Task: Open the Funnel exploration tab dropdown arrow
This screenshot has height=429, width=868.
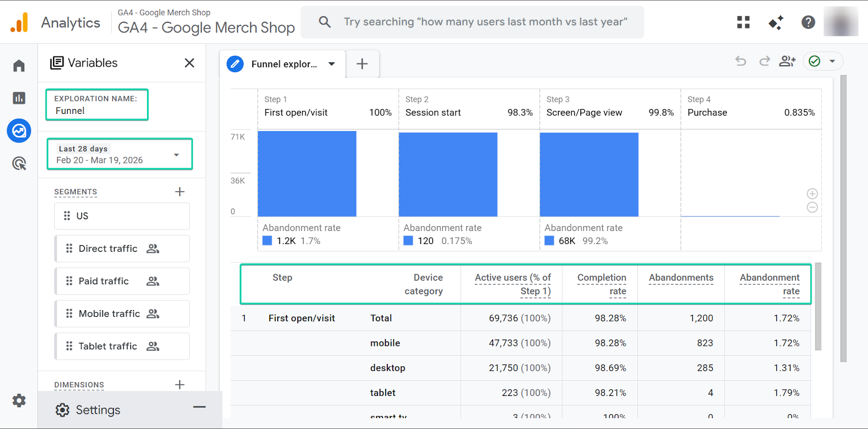Action: tap(331, 64)
